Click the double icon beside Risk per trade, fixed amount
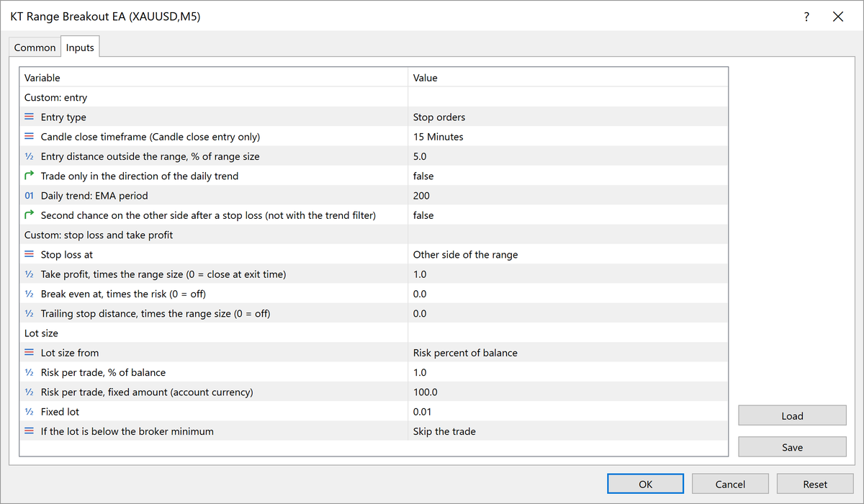 [30, 392]
